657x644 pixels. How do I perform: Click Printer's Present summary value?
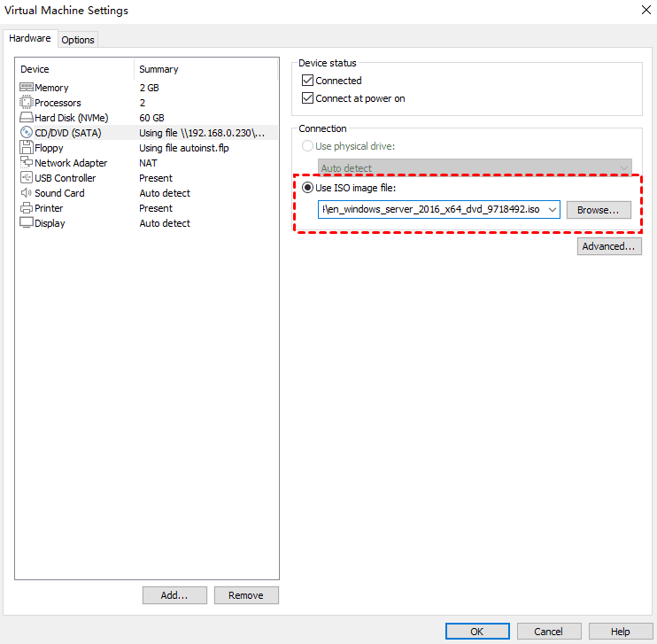point(156,208)
